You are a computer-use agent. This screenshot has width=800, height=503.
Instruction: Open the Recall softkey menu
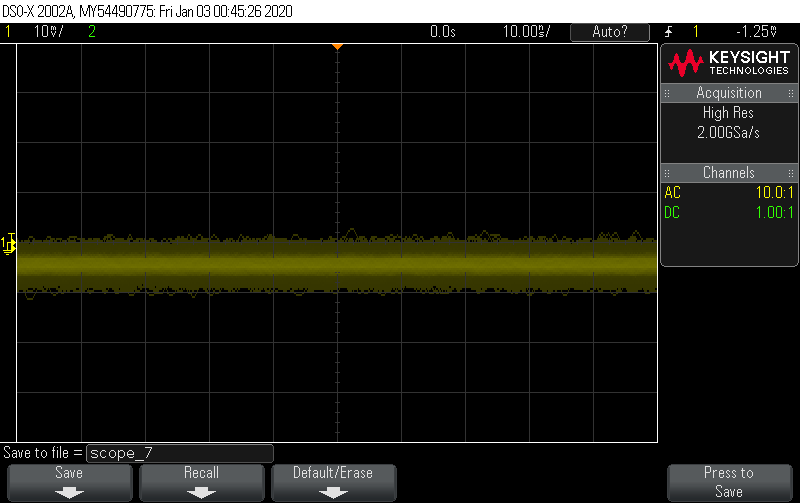[x=202, y=483]
